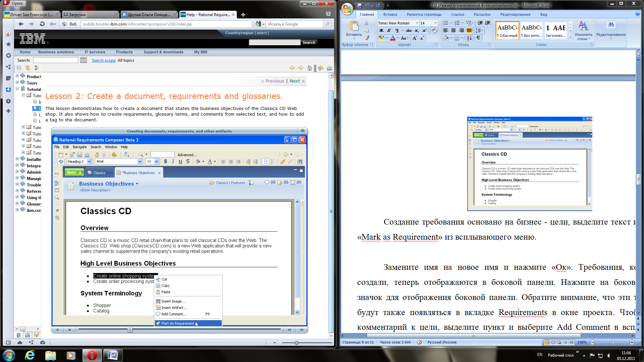The height and width of the screenshot is (362, 644).
Task: Open Times New Roman font dropdown
Action: point(417,23)
